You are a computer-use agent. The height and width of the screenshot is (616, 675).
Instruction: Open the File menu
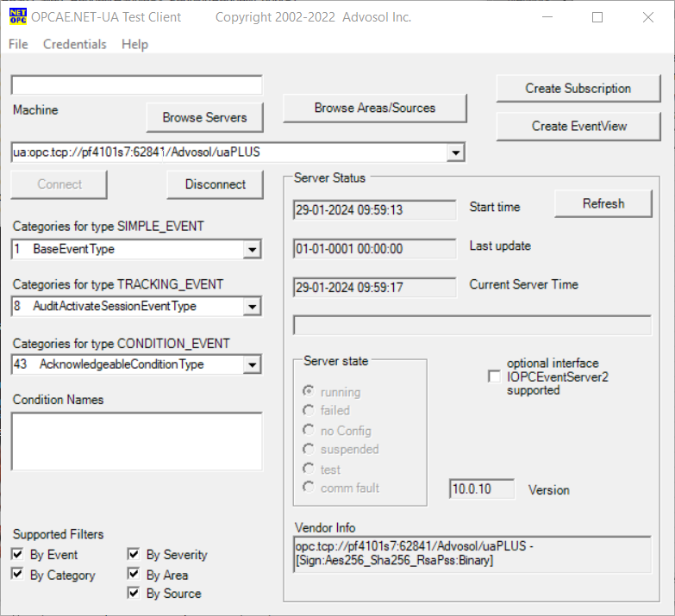pos(18,44)
